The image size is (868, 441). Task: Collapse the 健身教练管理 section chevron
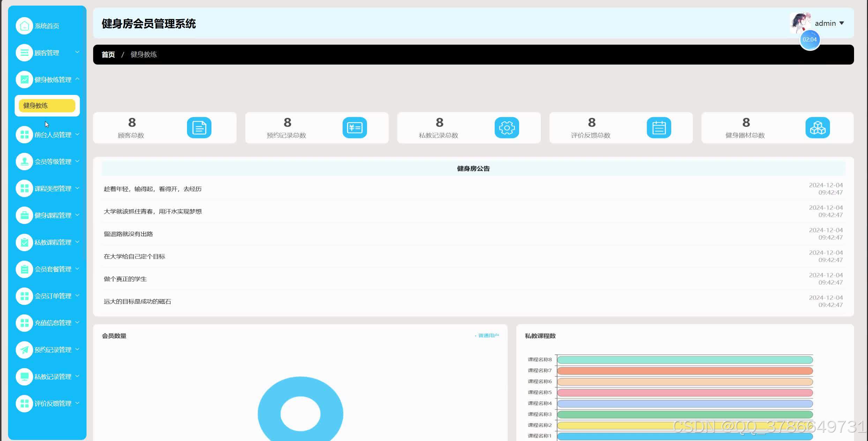click(77, 79)
